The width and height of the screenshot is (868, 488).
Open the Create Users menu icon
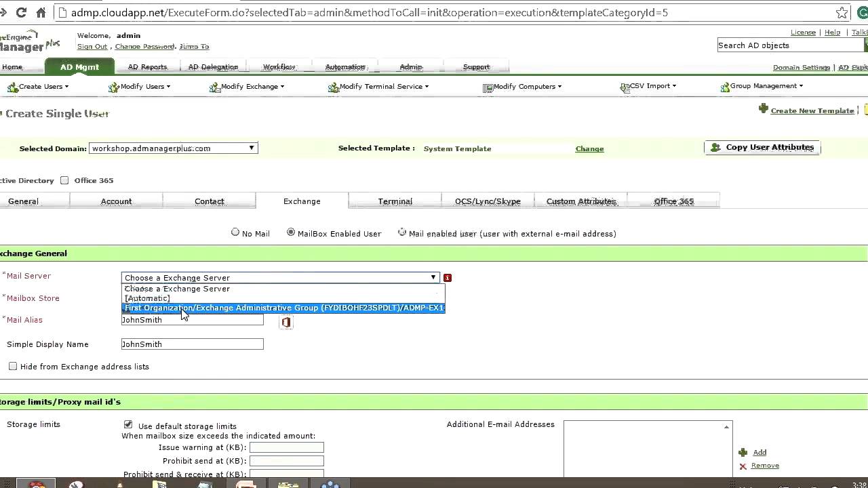[x=12, y=87]
